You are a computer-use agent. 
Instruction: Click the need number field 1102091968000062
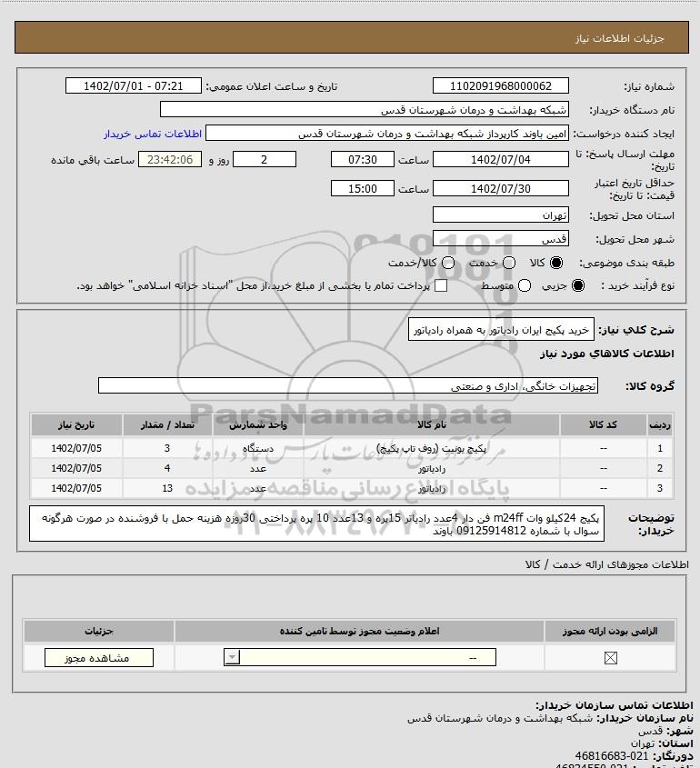[x=501, y=85]
